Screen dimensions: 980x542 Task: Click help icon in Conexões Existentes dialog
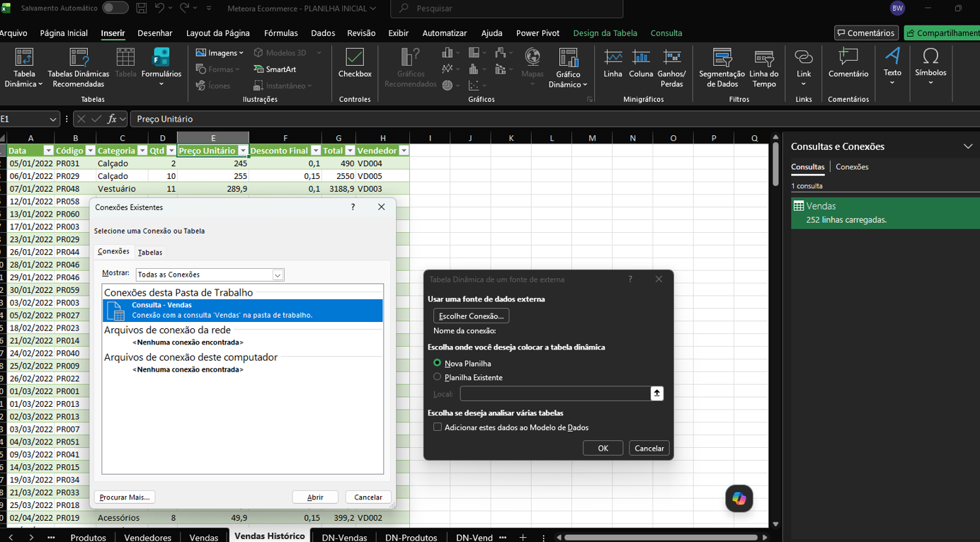click(353, 207)
